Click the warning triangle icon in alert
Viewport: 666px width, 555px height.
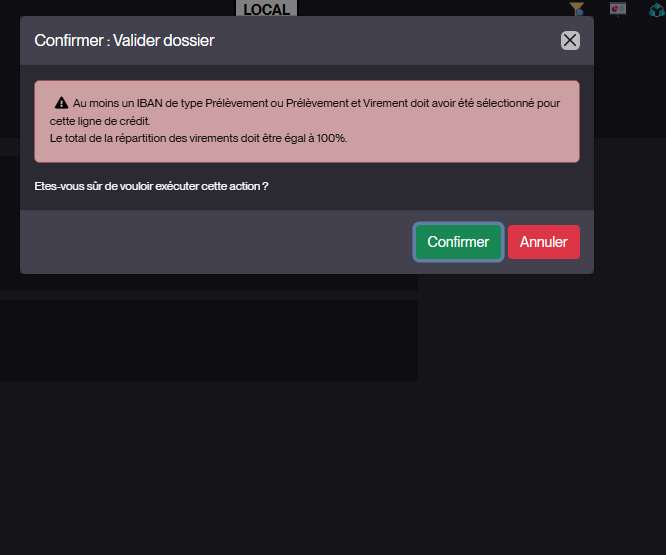click(62, 103)
